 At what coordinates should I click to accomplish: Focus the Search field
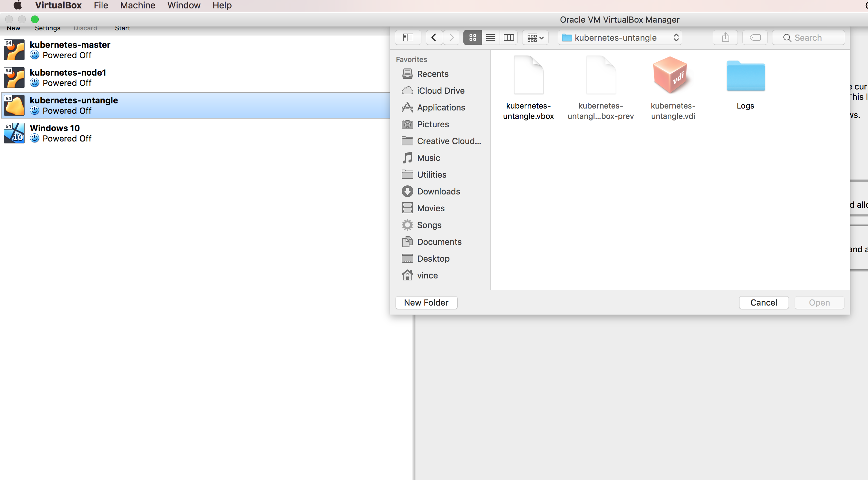click(x=808, y=37)
